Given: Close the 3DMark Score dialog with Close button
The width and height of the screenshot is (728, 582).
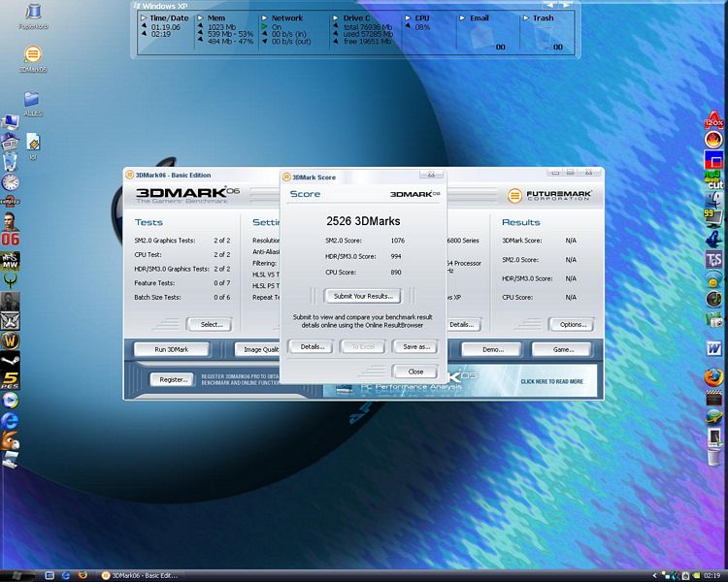Looking at the screenshot, I should coord(415,372).
